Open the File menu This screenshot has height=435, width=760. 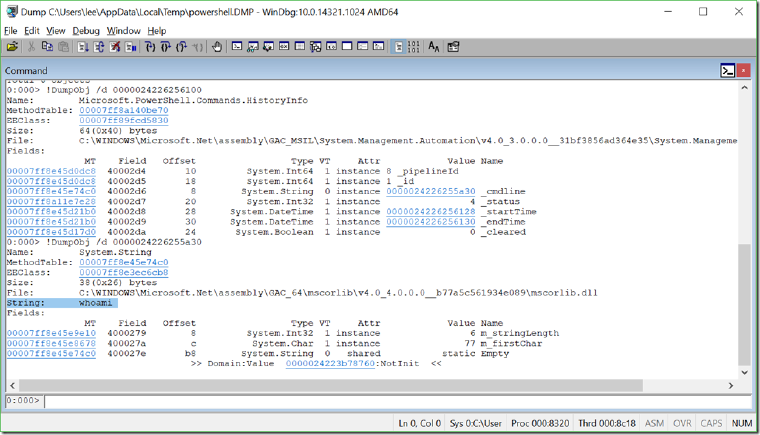(11, 31)
